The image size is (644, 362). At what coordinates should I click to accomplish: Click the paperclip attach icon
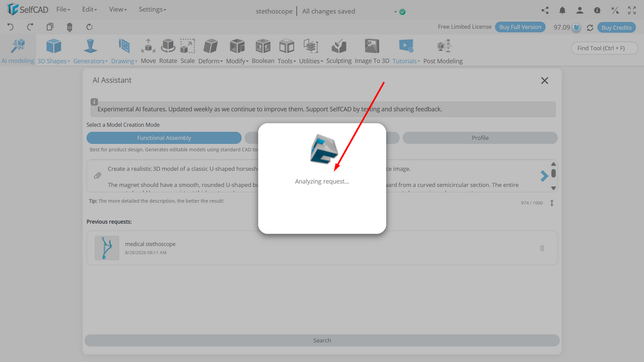tap(97, 176)
